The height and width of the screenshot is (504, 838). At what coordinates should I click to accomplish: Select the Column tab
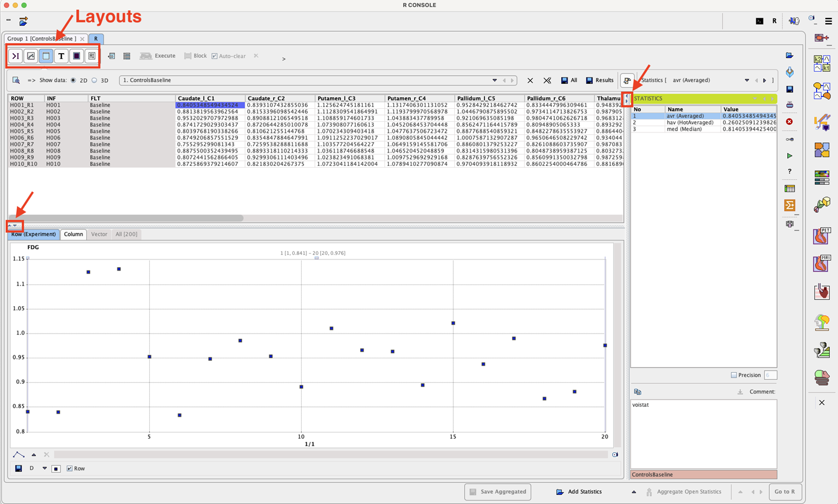coord(73,234)
